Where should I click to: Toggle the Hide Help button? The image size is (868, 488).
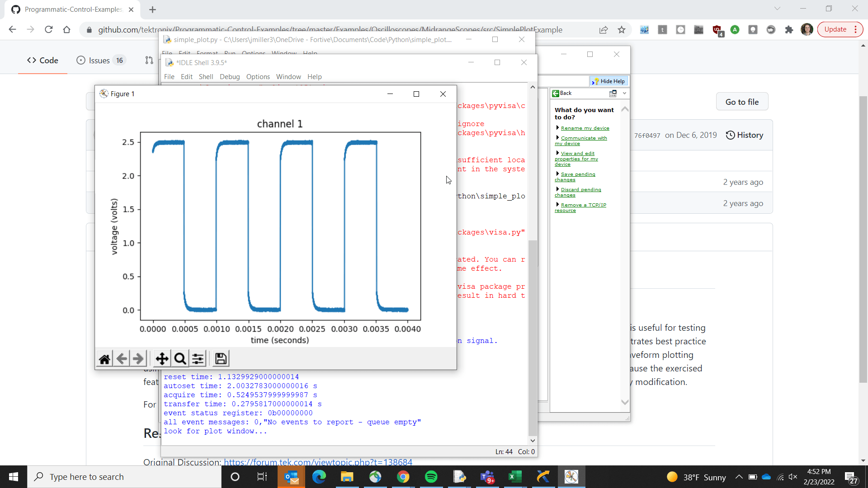tap(609, 81)
